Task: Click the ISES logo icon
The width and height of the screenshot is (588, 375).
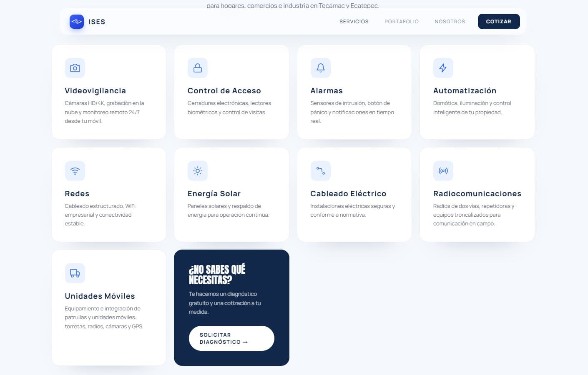Action: click(x=77, y=22)
